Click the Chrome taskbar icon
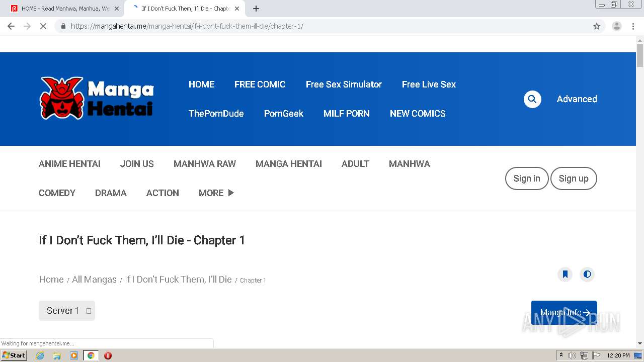Image resolution: width=644 pixels, height=362 pixels. pyautogui.click(x=91, y=355)
